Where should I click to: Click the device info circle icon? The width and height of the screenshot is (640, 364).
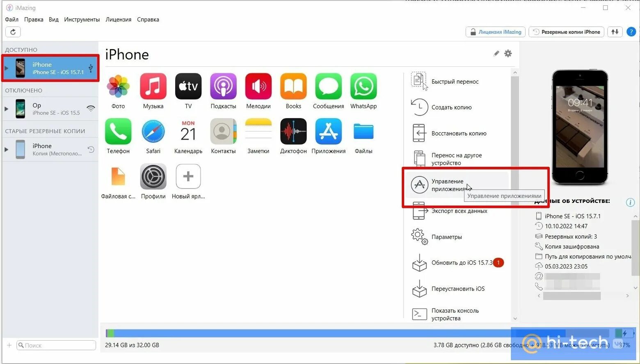point(631,202)
